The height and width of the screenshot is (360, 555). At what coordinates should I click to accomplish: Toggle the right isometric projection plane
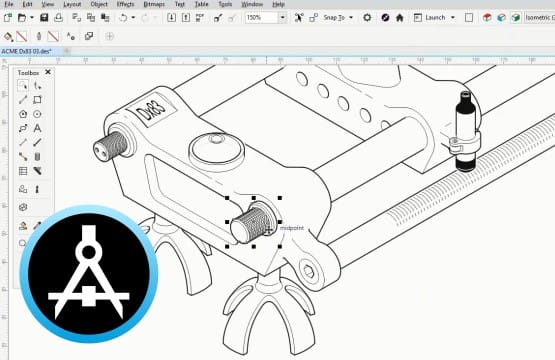pos(516,17)
